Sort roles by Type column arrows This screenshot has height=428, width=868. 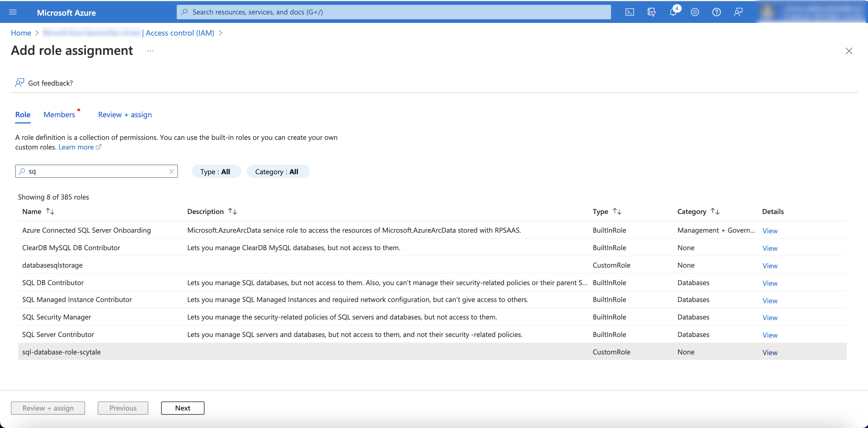[617, 211]
